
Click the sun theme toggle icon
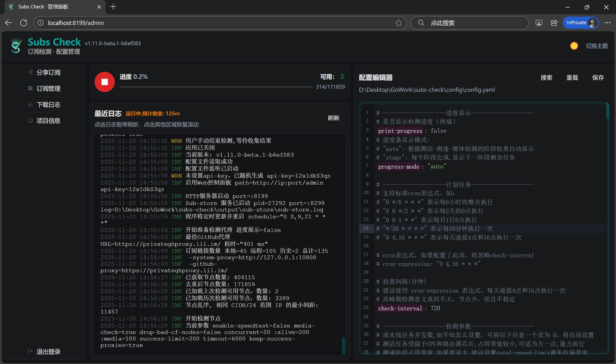point(574,46)
